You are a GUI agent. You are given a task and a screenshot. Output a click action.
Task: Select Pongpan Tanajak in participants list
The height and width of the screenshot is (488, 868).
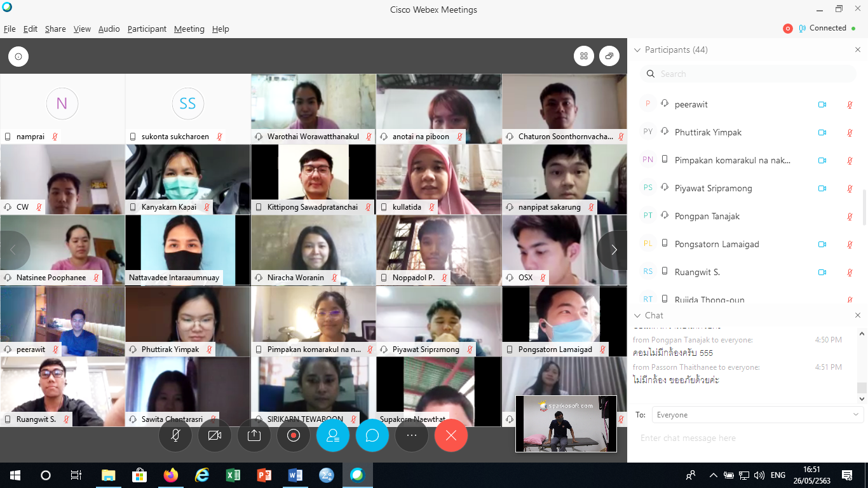pyautogui.click(x=707, y=217)
